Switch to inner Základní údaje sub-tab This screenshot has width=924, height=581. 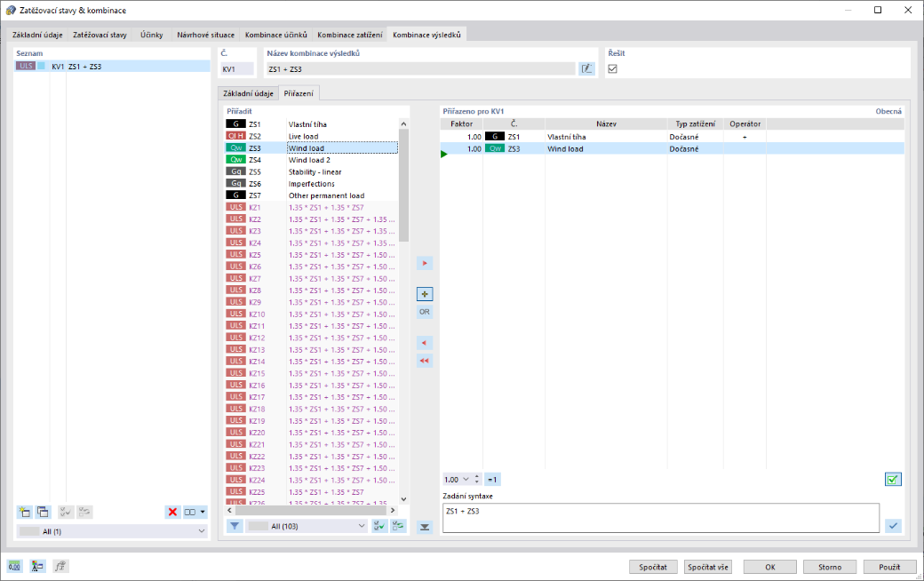(248, 93)
